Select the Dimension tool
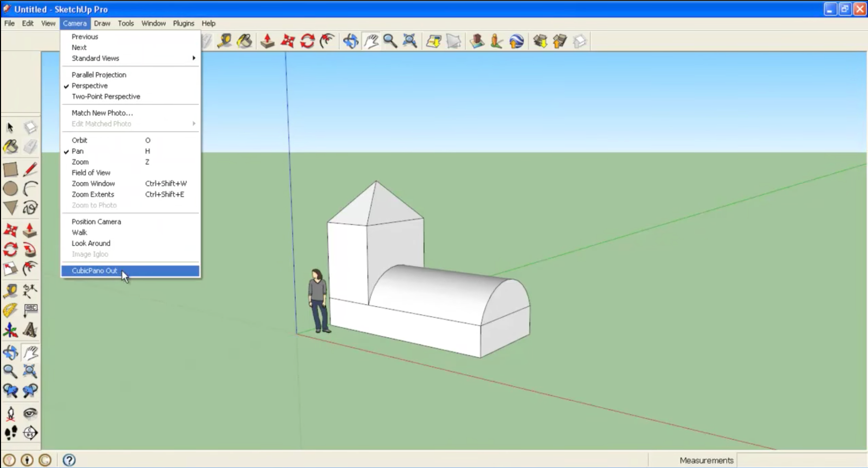Image resolution: width=868 pixels, height=468 pixels. (x=30, y=291)
